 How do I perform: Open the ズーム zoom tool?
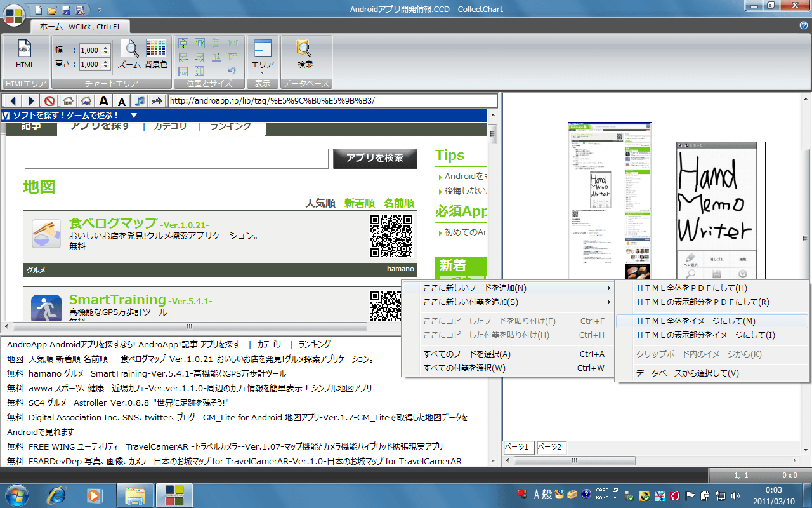[129, 55]
